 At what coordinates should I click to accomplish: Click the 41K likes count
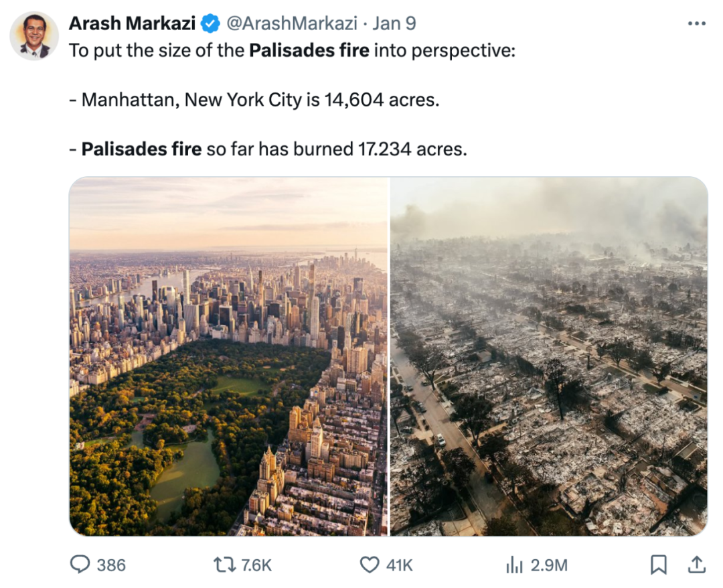tap(399, 565)
